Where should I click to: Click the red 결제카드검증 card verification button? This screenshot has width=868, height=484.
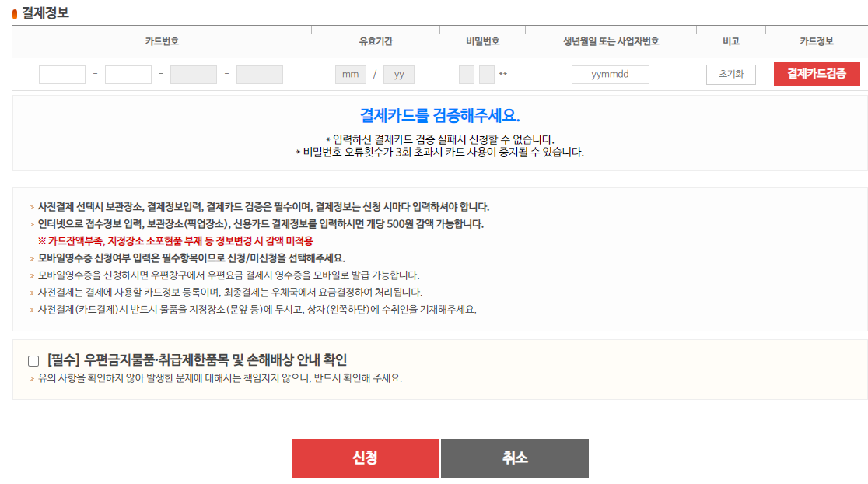point(816,74)
